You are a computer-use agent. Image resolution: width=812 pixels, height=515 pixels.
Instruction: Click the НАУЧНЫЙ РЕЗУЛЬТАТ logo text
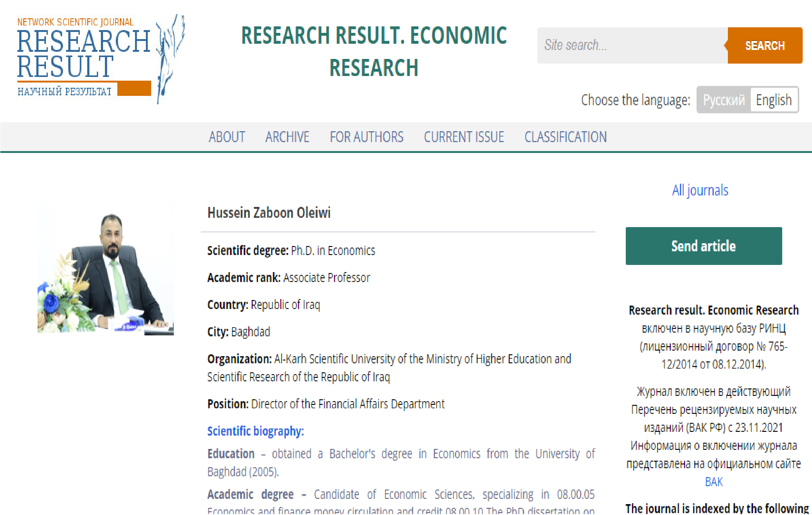[64, 91]
